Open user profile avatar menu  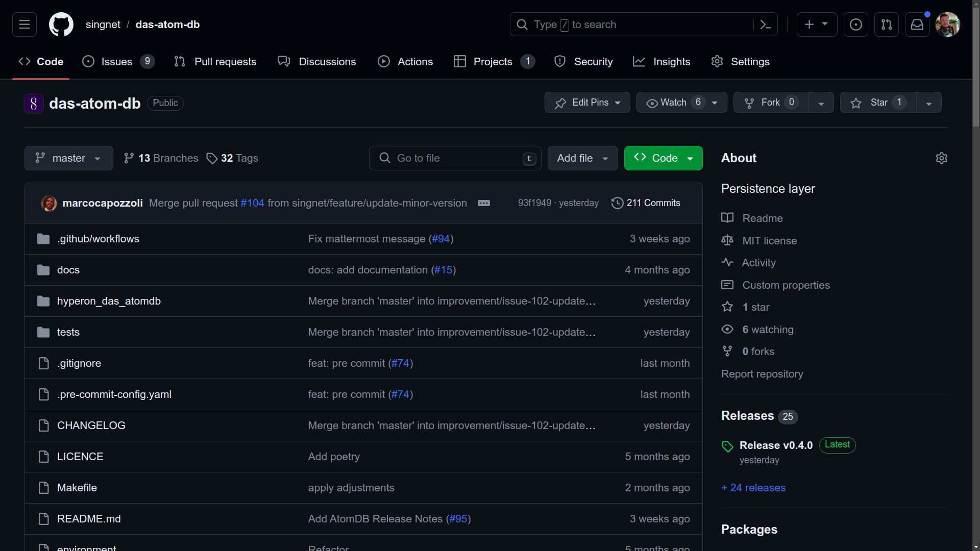pos(948,24)
